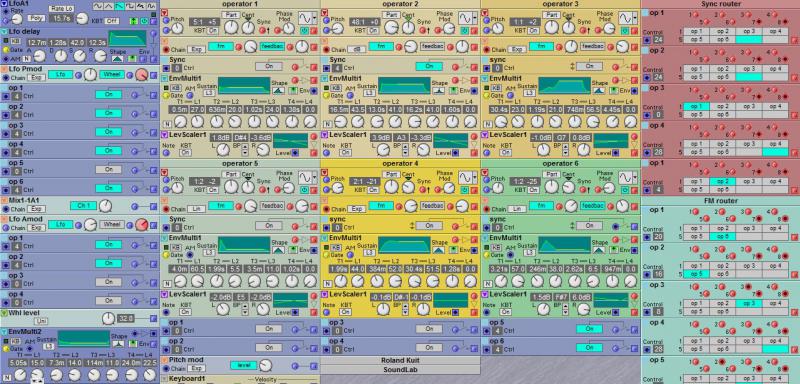This screenshot has height=384, width=800.
Task: Toggle KBT Off button in LfoA1
Action: coord(112,21)
